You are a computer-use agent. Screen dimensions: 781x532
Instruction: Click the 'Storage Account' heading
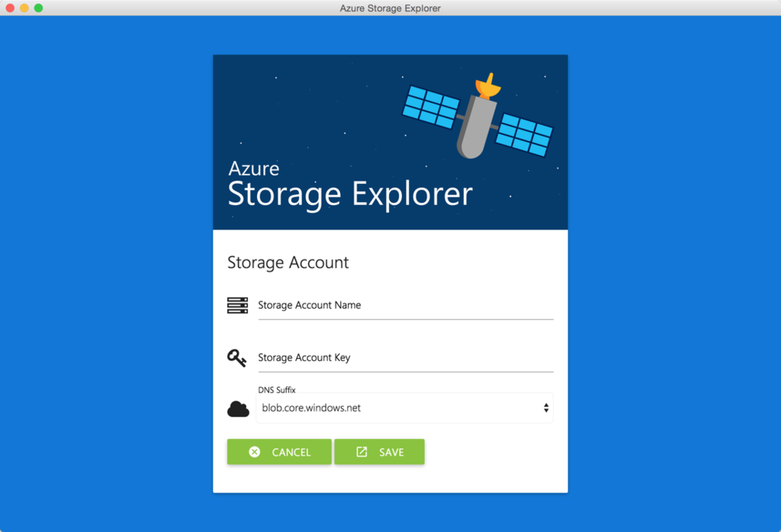pos(288,263)
